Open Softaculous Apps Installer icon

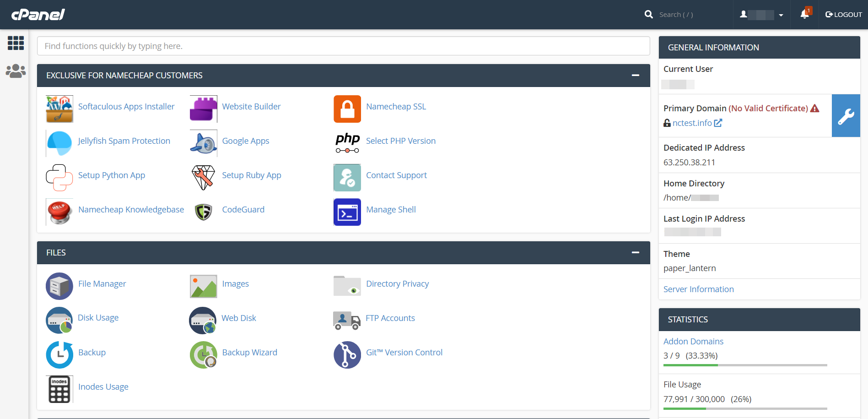pyautogui.click(x=59, y=109)
